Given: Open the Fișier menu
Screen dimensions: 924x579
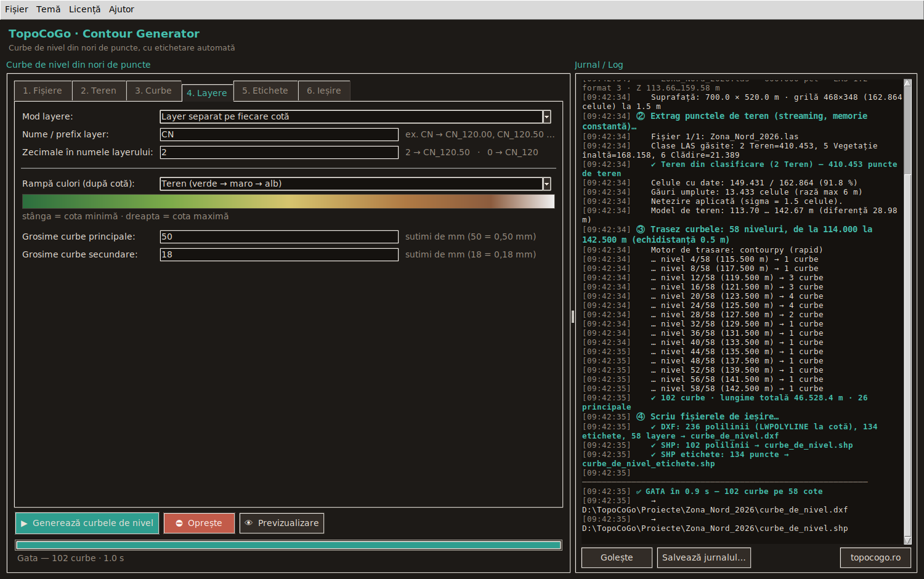Looking at the screenshot, I should point(17,9).
